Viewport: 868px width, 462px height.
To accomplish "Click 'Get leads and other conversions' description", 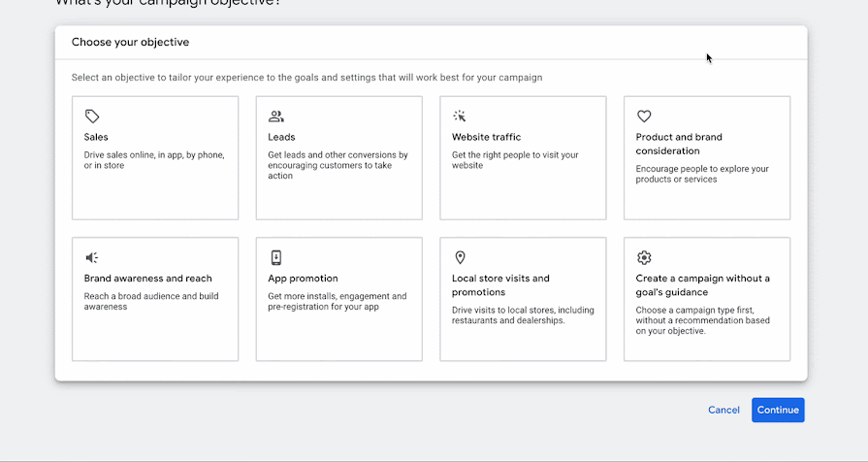I will pos(338,165).
